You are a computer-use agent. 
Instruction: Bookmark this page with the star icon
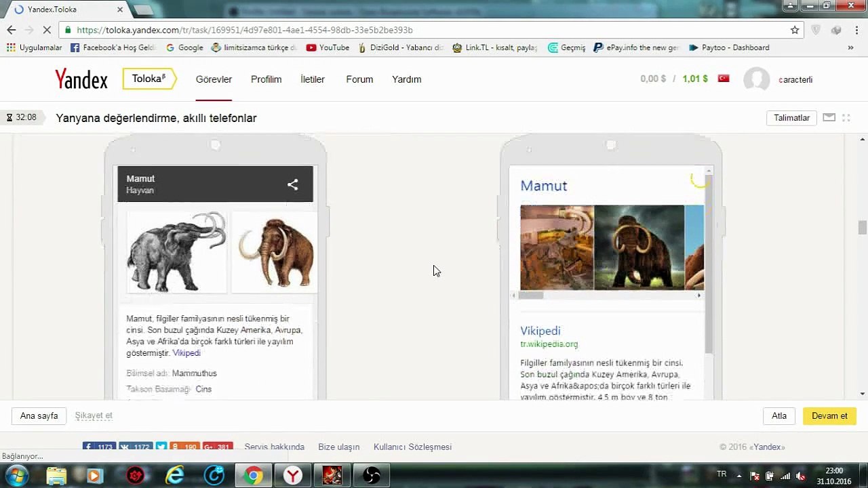coord(795,30)
